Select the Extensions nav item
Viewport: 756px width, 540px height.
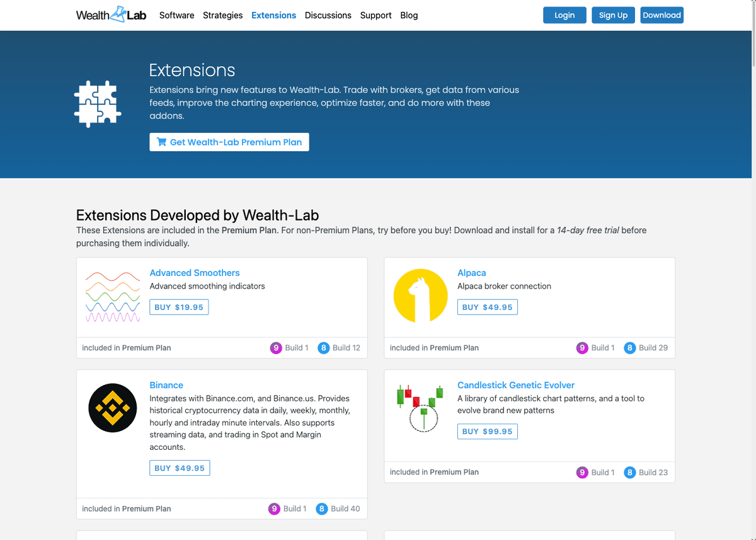(273, 15)
